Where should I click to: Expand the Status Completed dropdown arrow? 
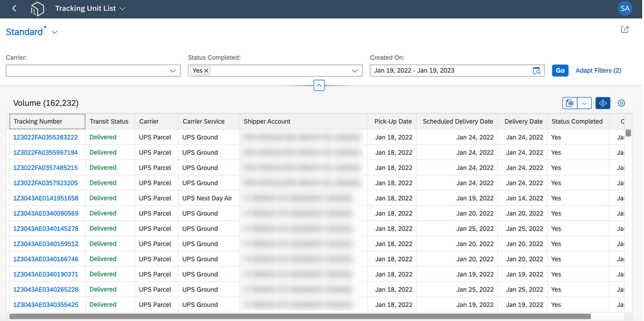tap(355, 71)
